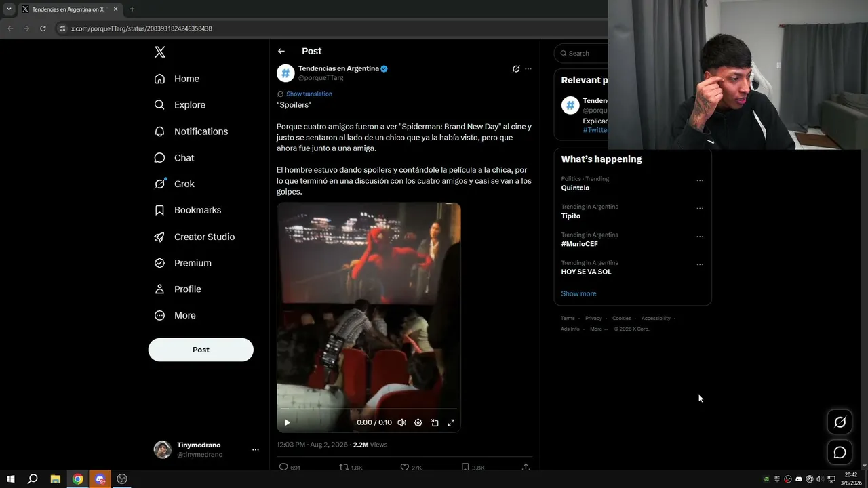The image size is (868, 488).
Task: Click the post timestamp 12:03 PM Aug 2, 2026
Action: pos(312,445)
